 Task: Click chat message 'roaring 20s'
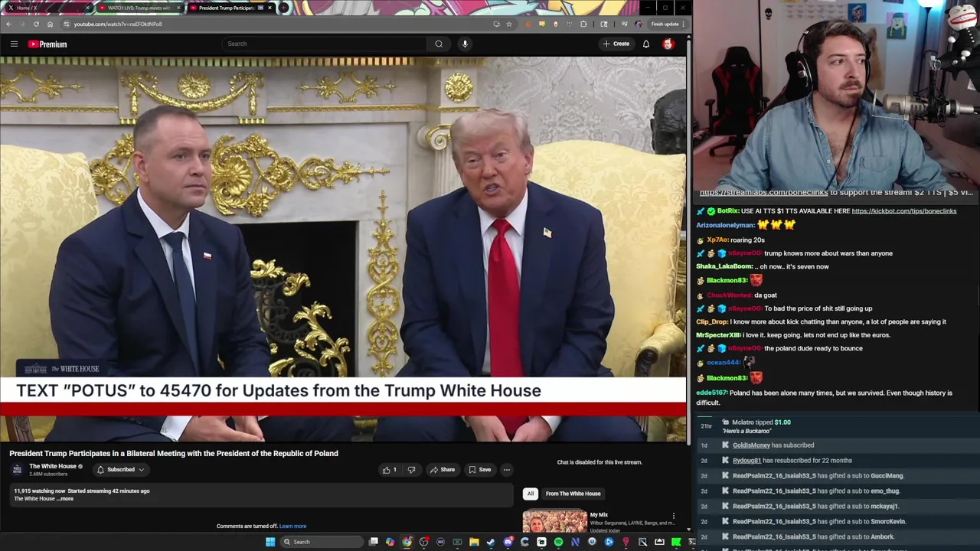pyautogui.click(x=747, y=240)
